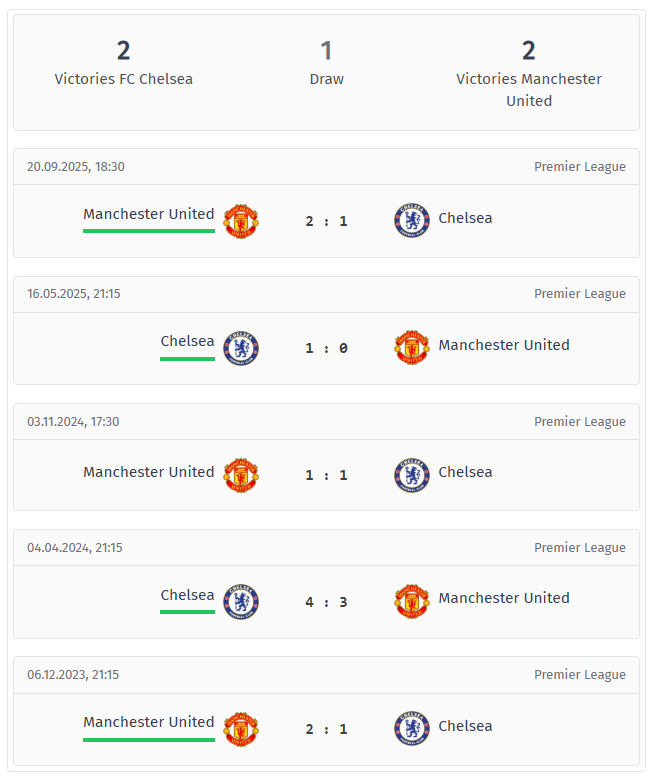Click Manchester United crest in 16.05.2025 match
The image size is (654, 778).
pyautogui.click(x=412, y=348)
